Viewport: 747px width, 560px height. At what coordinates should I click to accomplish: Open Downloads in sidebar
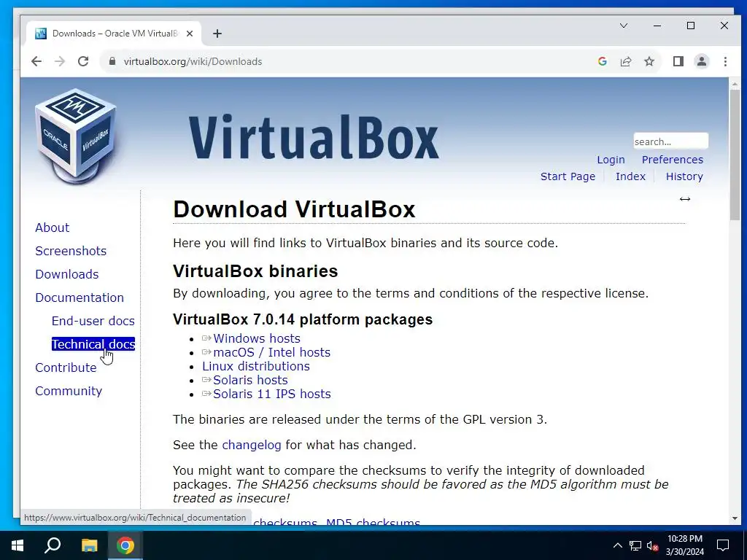[66, 274]
